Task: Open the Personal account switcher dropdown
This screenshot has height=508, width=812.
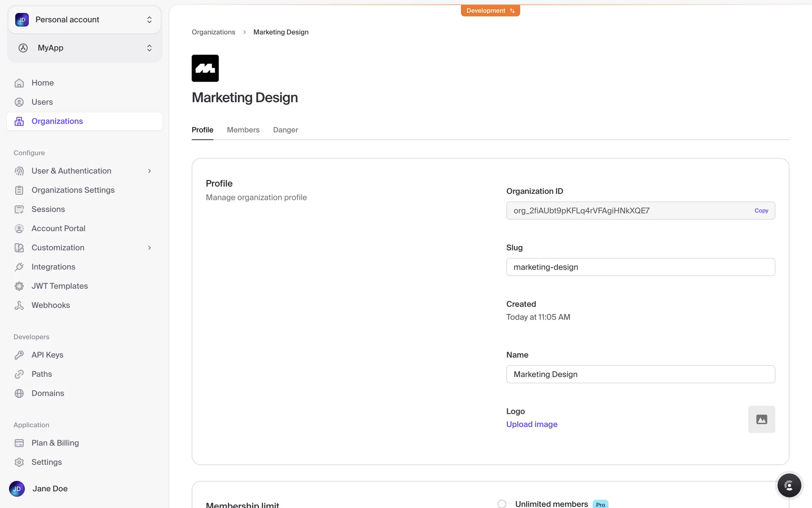Action: [85, 20]
